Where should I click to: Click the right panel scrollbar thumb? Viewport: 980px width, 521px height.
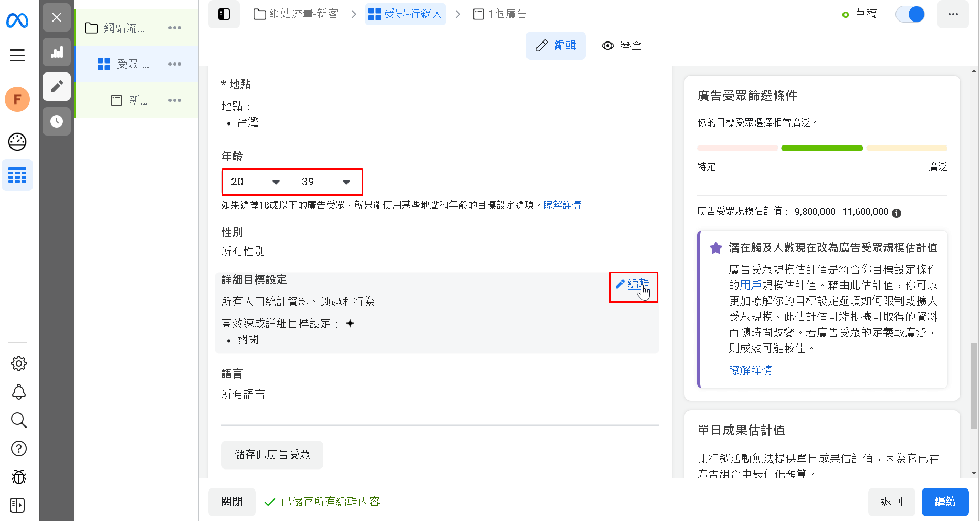point(974,386)
